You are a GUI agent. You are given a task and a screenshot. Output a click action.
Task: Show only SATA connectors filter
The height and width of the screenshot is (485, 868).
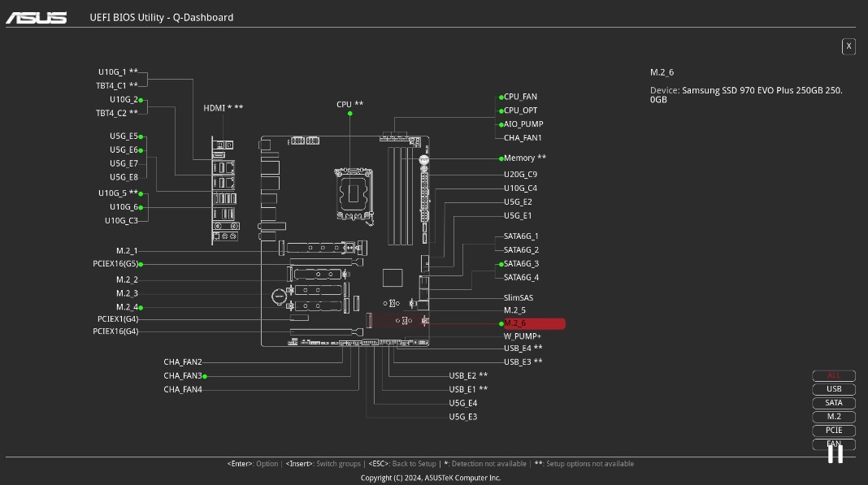click(x=834, y=403)
